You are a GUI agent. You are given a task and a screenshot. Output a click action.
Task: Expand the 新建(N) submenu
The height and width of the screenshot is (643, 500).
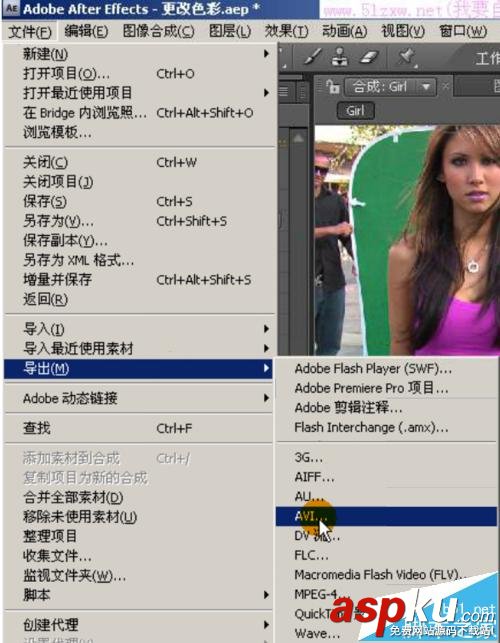click(x=138, y=54)
